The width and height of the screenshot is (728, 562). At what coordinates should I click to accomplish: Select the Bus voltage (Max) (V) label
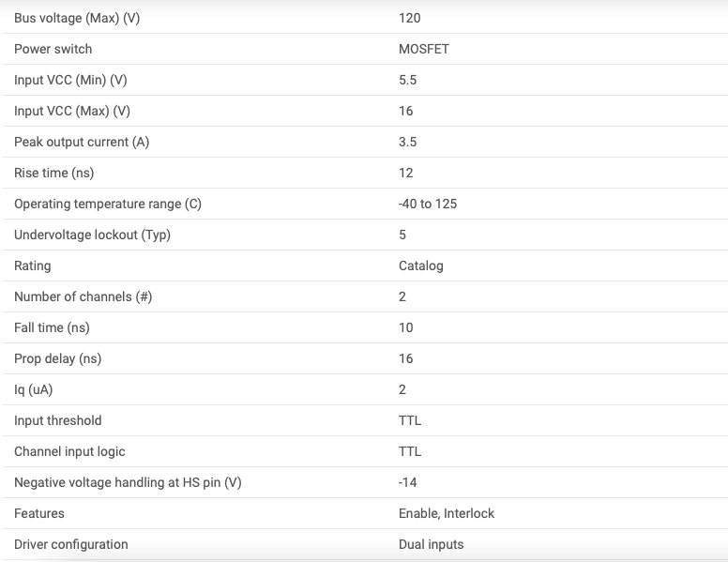(x=77, y=18)
